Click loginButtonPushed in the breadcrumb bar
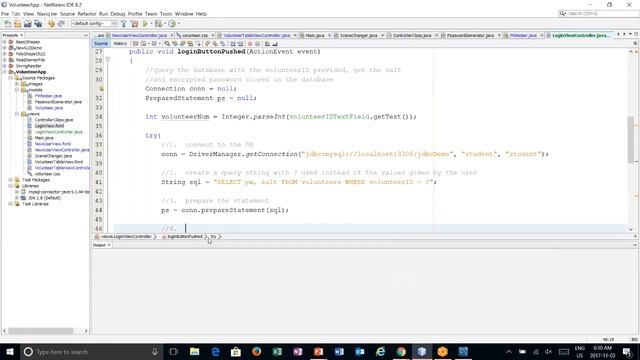The image size is (640, 360). [185, 237]
